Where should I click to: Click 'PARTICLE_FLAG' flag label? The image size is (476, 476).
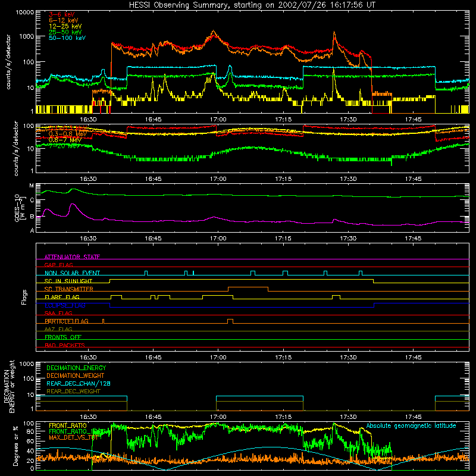67,321
